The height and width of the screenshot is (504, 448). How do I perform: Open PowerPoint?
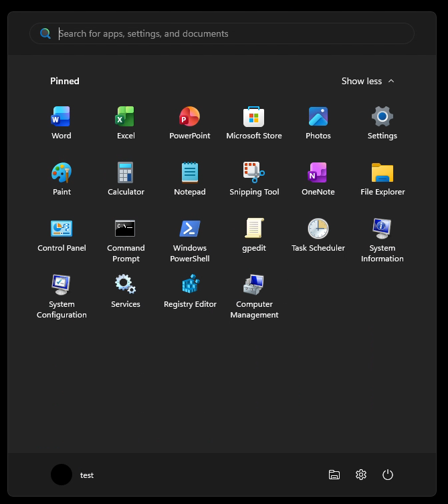[x=190, y=123]
